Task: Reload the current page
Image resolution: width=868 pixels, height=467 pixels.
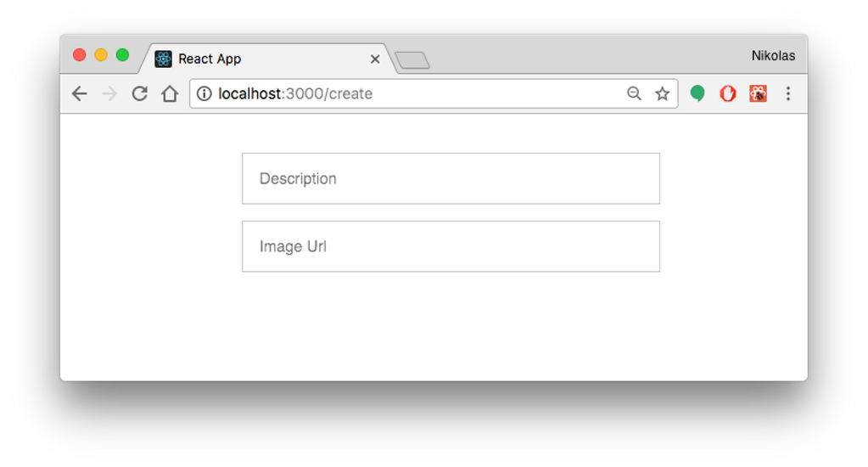Action: pyautogui.click(x=139, y=93)
